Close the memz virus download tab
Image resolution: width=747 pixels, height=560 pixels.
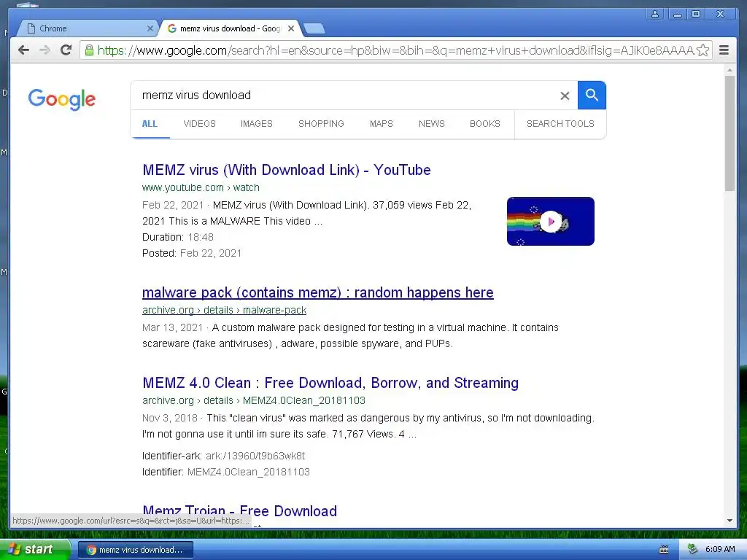pyautogui.click(x=291, y=28)
